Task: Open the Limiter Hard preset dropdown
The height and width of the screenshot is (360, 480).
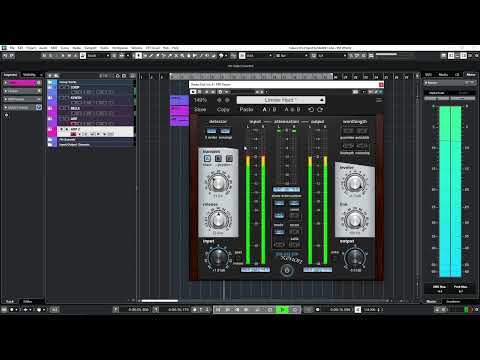Action: click(281, 100)
